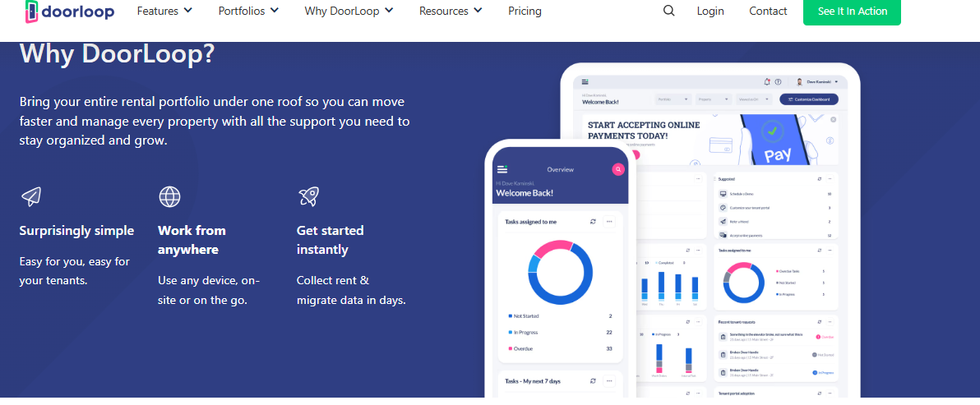Screen dimensions: 980x405
Task: Tap the hamburger menu icon on the phone mockup
Action: point(502,169)
